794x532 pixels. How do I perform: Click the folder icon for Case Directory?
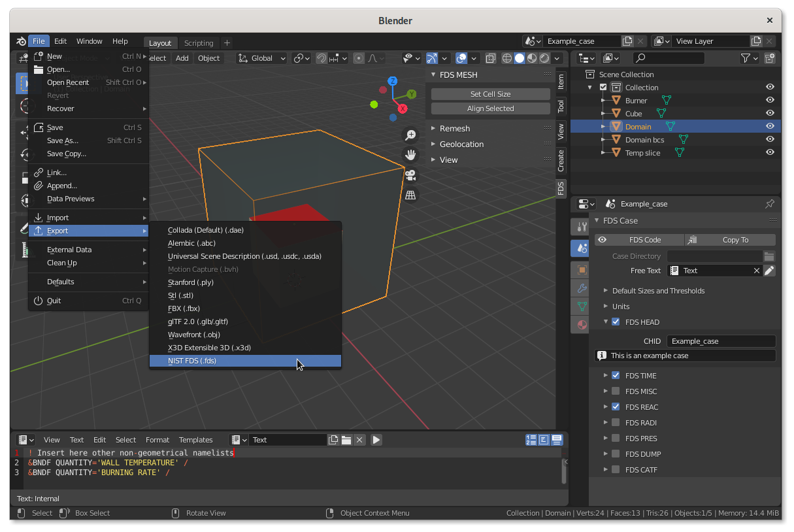[769, 256]
